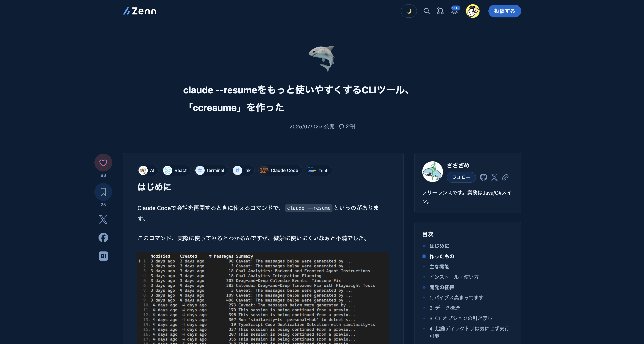Screen dimensions: 644x344
Task: Share the article on X from the sidebar
Action: tap(103, 220)
